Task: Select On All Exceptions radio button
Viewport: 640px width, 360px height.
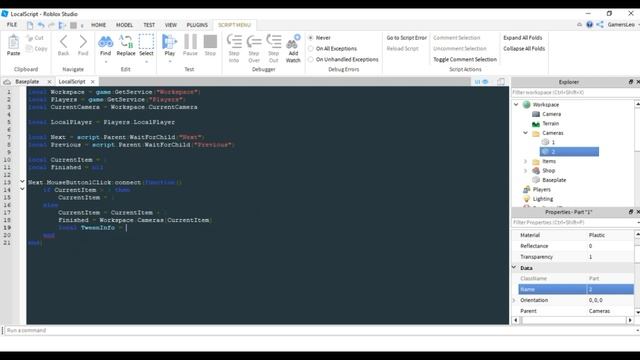Action: click(x=311, y=49)
